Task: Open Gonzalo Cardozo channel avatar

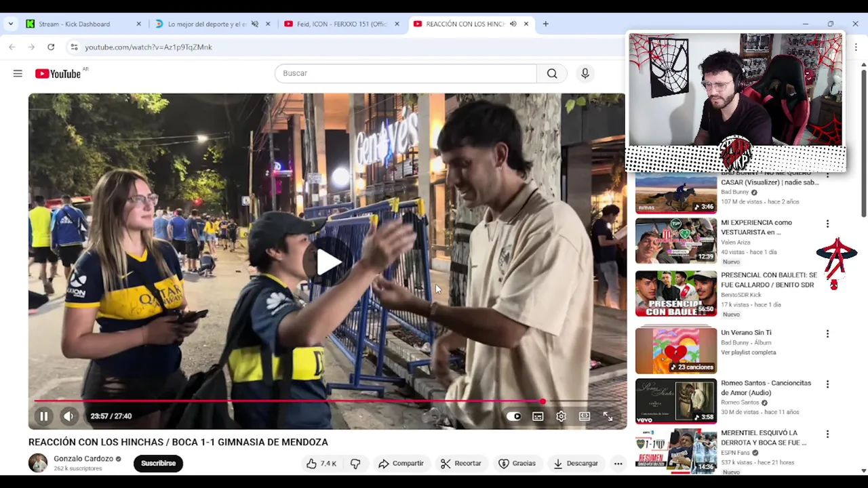Action: [x=38, y=463]
